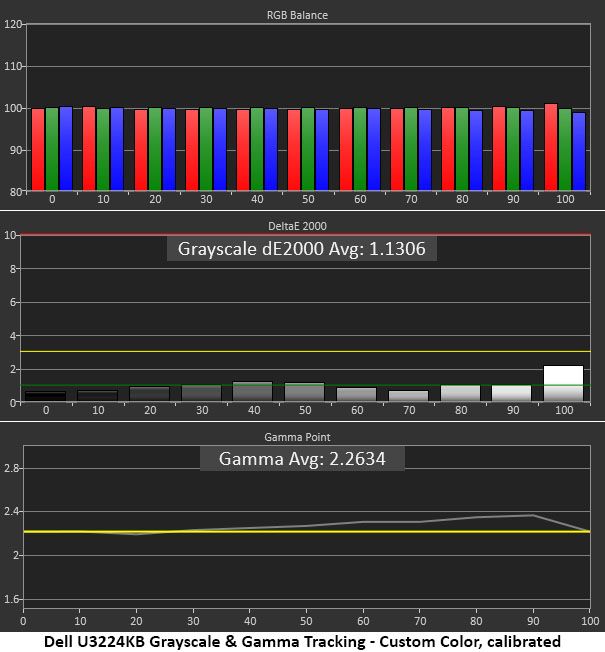Click the Dell U3224KB caption text
Viewport: 605px width, 652px height.
coord(302,642)
